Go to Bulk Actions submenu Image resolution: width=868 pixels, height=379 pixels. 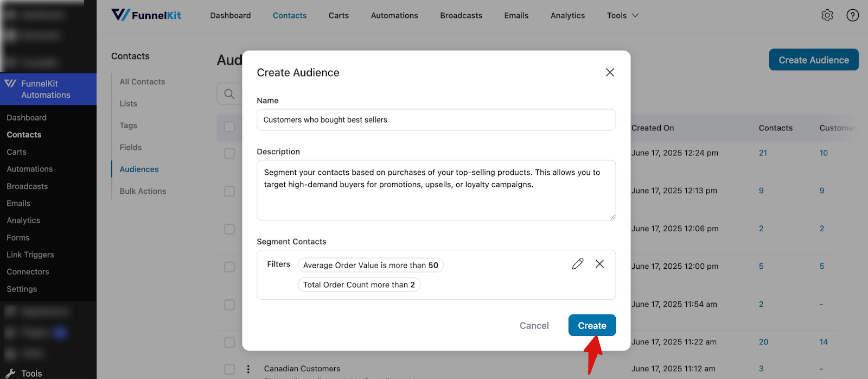143,191
